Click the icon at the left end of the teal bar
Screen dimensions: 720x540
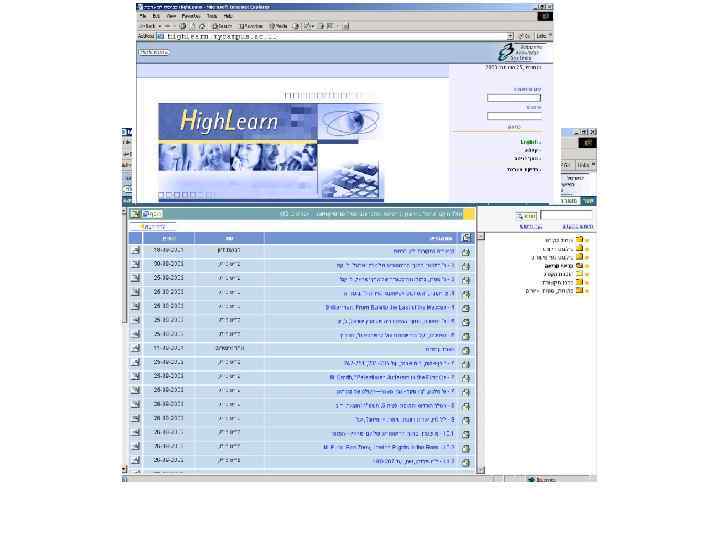[x=135, y=214]
